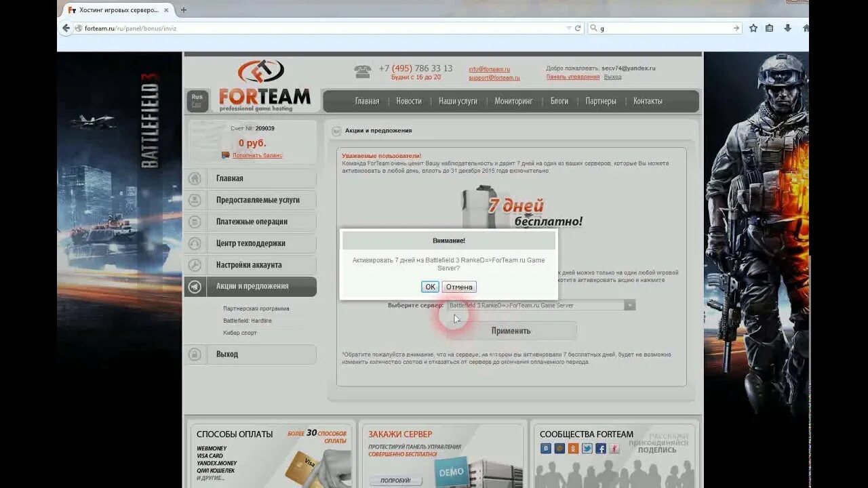The width and height of the screenshot is (868, 488).
Task: Click the browser search input field
Action: click(665, 28)
